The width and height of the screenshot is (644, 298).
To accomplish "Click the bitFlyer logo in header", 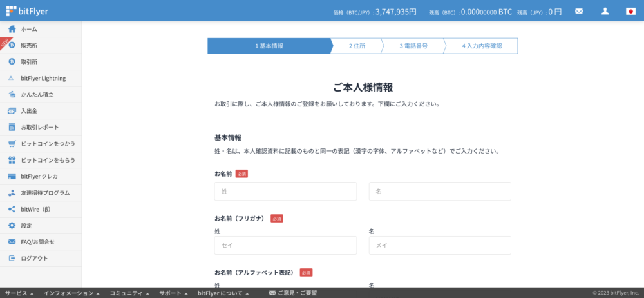I will [x=27, y=11].
